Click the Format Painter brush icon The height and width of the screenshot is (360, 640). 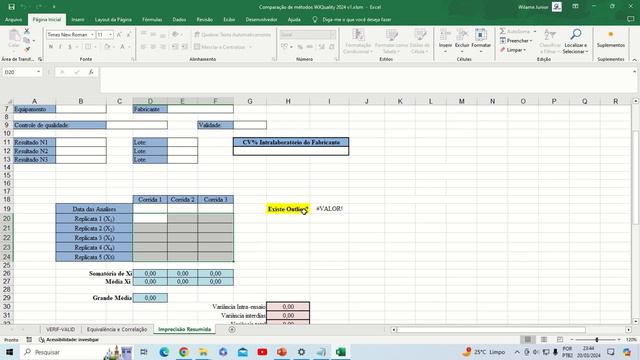point(27,49)
